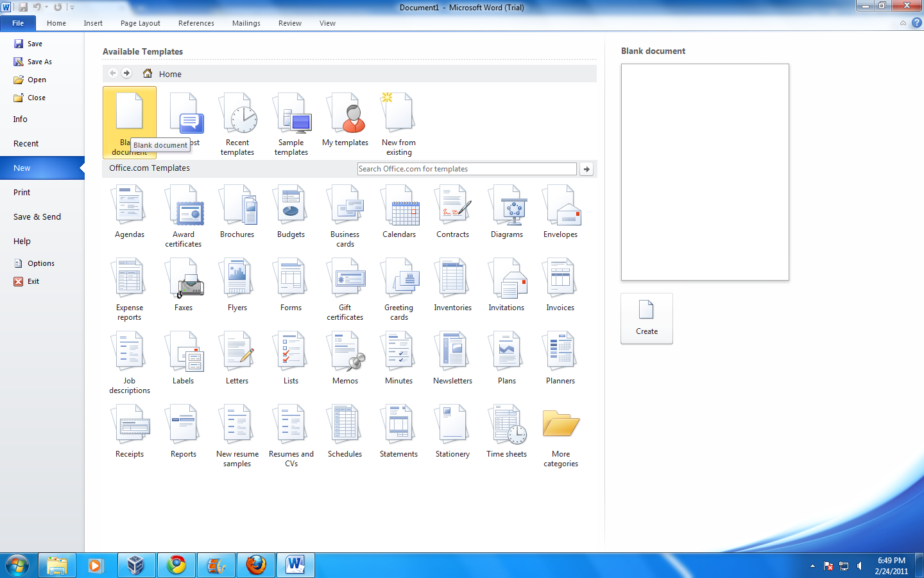Screen dimensions: 924x578
Task: Open the Reports template category
Action: point(184,431)
